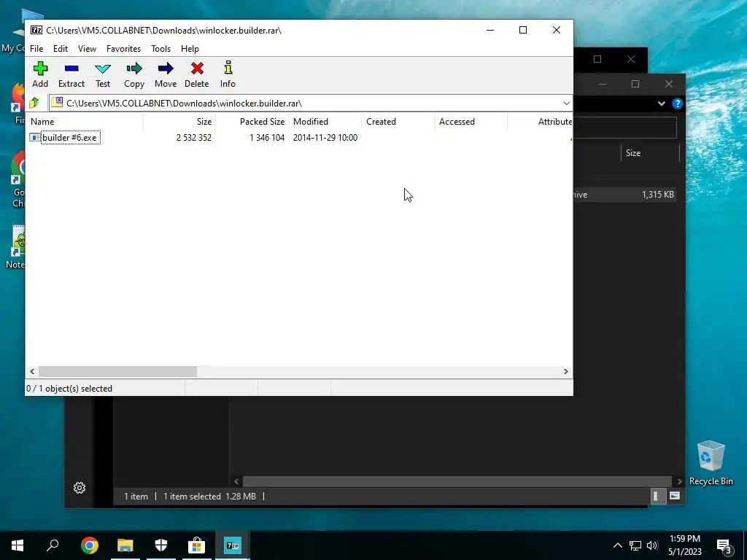Image resolution: width=747 pixels, height=560 pixels.
Task: Open the Explorer settings gear icon
Action: 80,488
